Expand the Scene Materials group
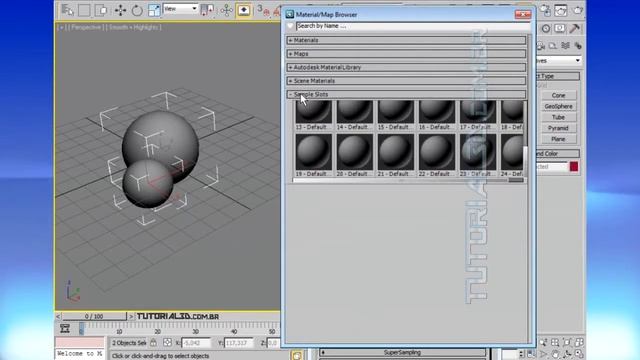 coord(406,80)
